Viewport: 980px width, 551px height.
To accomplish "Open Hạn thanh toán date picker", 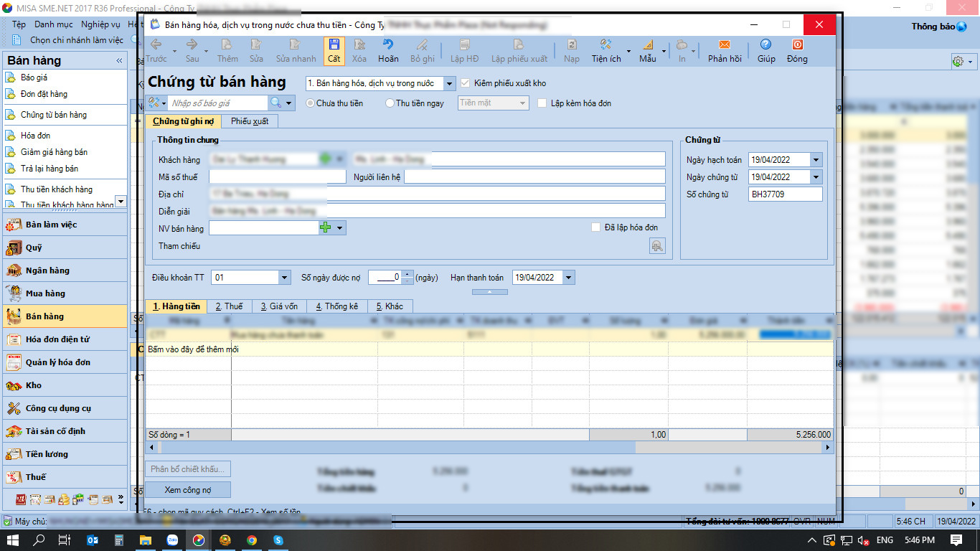I will 569,278.
